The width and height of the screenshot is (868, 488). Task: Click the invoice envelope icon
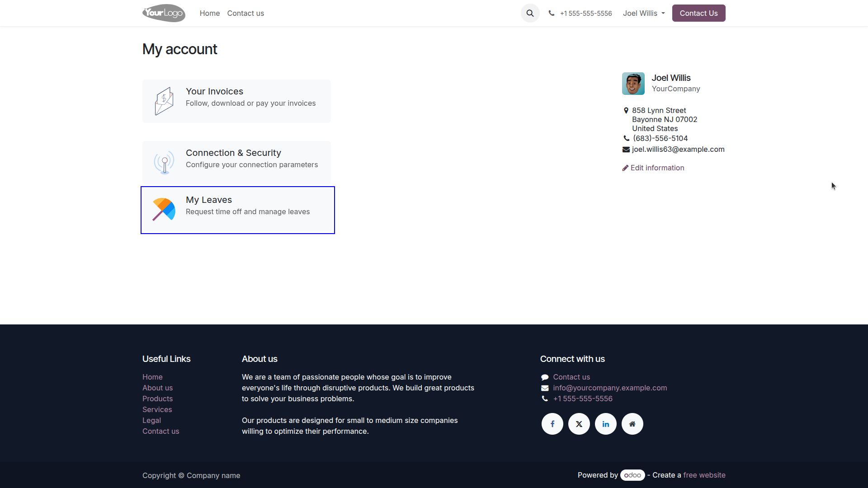pos(164,101)
